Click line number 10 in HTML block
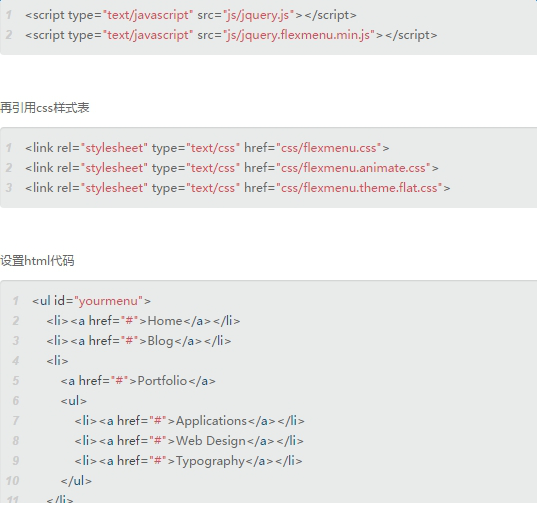537x523 pixels. tap(12, 481)
